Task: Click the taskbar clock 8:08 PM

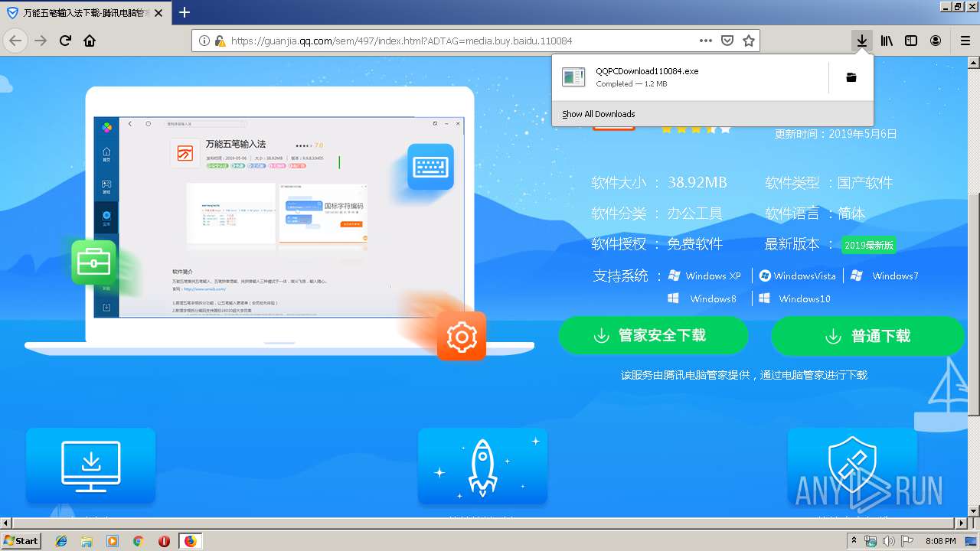Action: 941,541
